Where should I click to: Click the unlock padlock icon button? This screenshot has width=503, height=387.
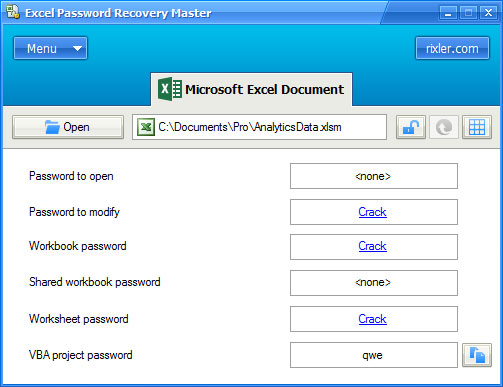411,127
